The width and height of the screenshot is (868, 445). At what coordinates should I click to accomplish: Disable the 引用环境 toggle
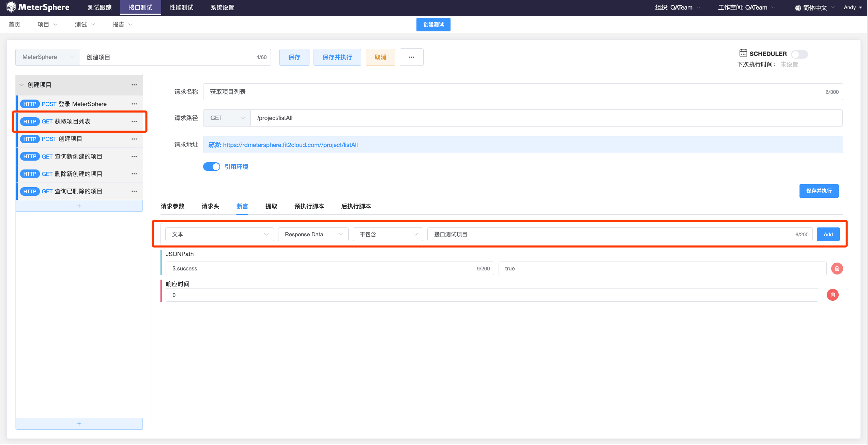tap(212, 167)
